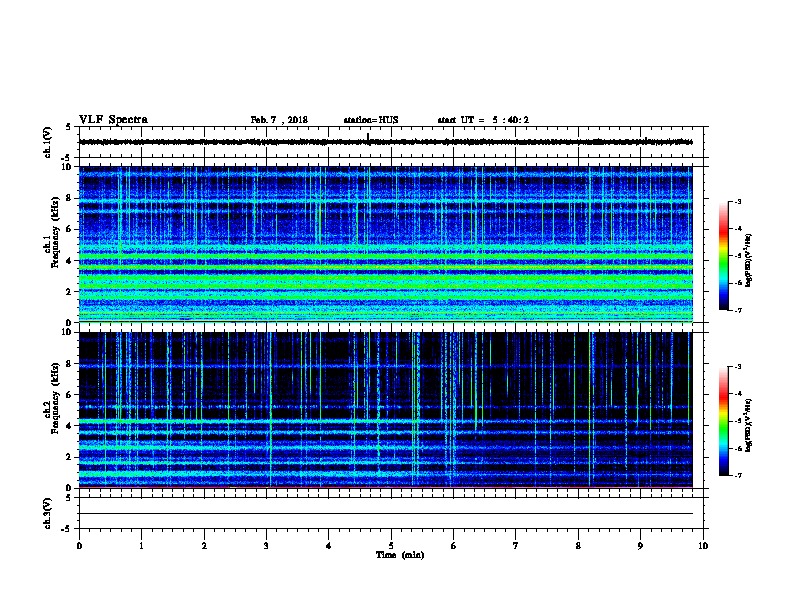Click the "ch.3(V)" voltage axis label
The height and width of the screenshot is (612, 792).
[x=47, y=513]
